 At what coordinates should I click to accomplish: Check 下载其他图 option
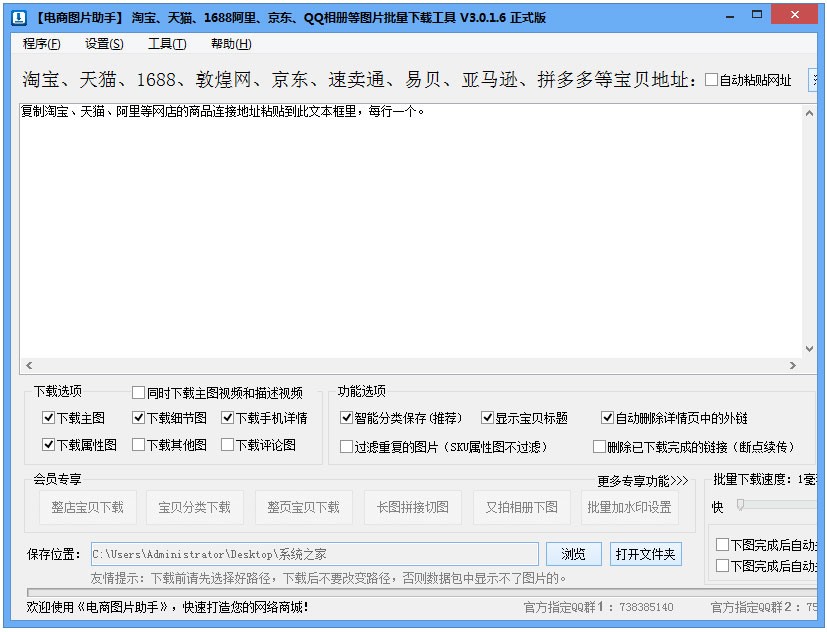pos(138,445)
